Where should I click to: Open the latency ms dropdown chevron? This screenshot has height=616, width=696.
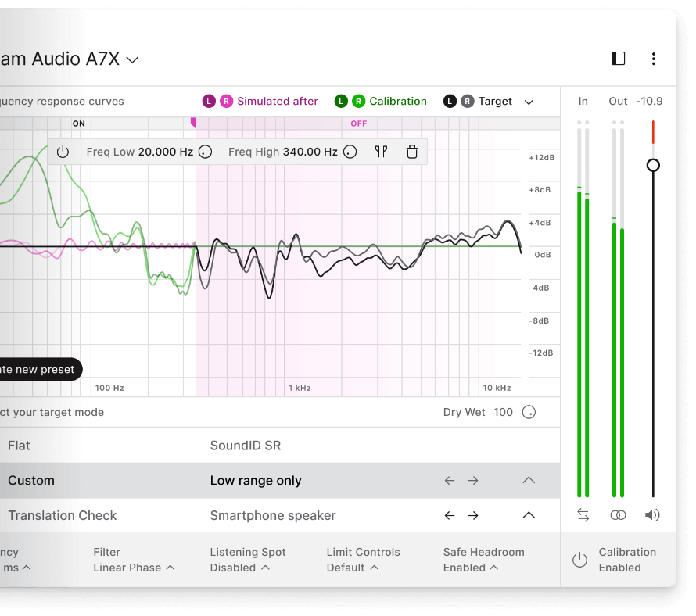coord(26,568)
